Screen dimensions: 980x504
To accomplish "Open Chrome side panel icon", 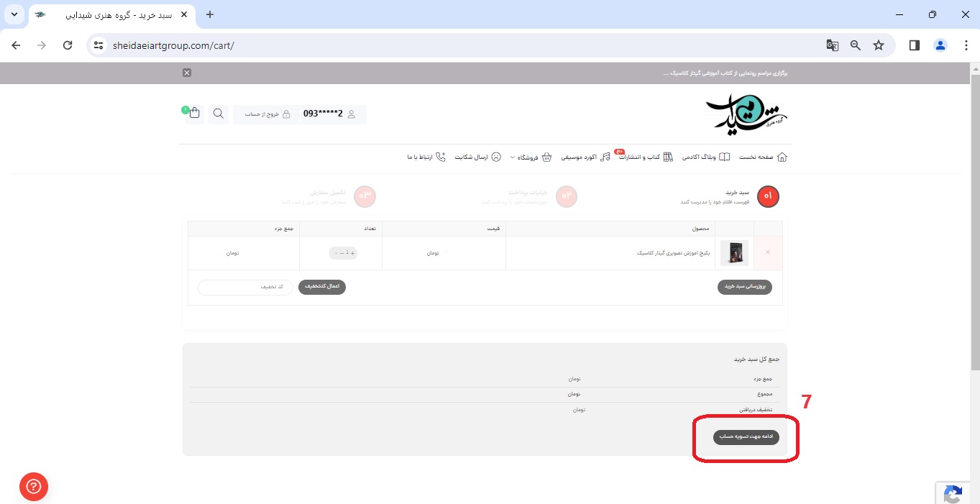I will (915, 45).
